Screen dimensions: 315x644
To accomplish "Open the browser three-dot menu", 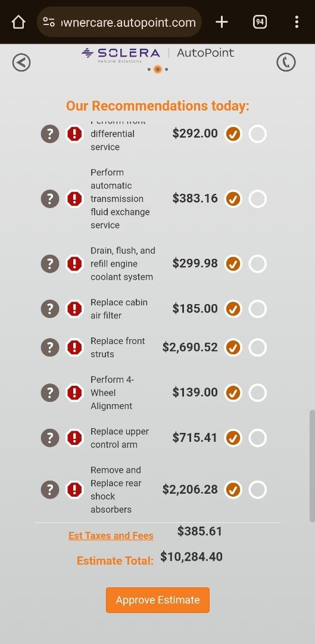I will click(297, 22).
